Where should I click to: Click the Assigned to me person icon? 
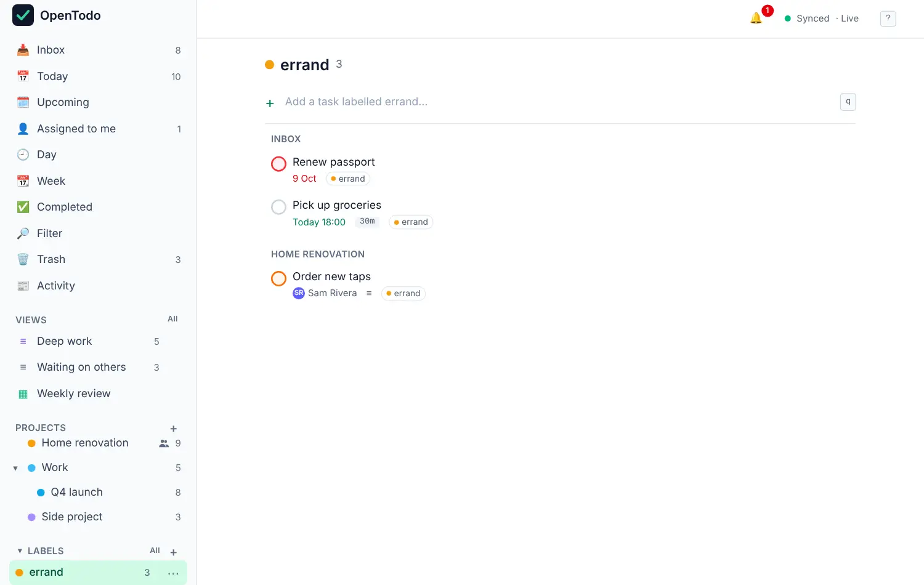click(x=23, y=129)
